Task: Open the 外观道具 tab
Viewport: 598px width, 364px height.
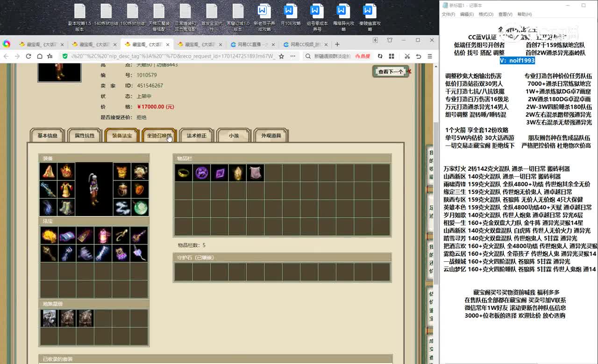Action: 271,136
